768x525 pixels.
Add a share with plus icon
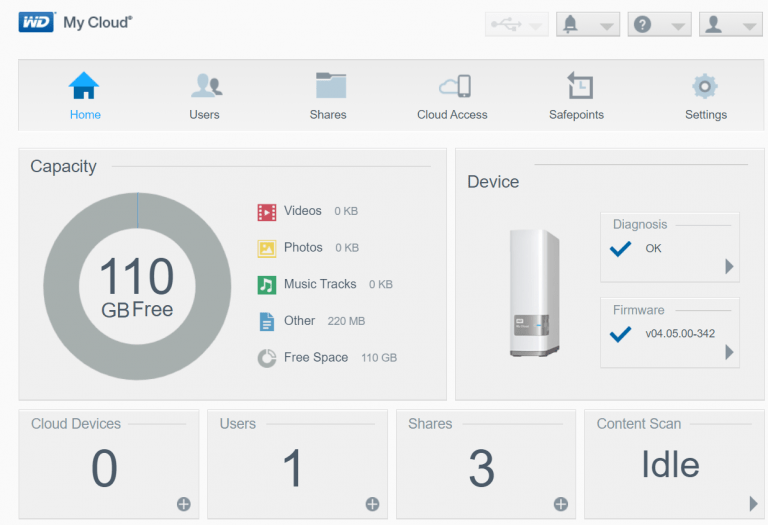click(x=561, y=504)
